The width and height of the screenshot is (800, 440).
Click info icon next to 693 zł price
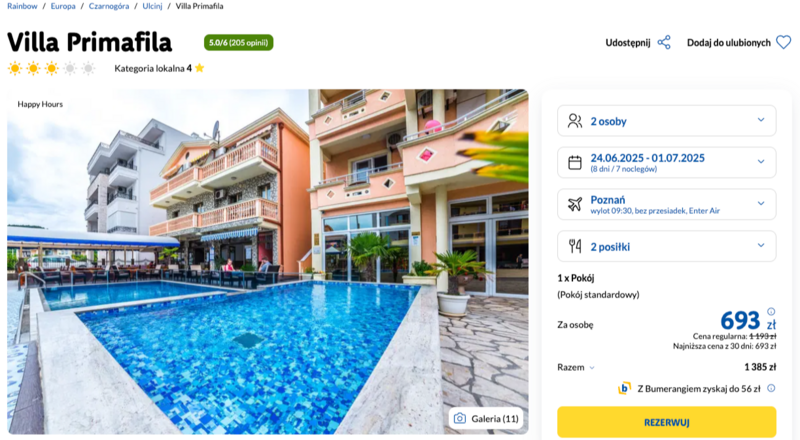(771, 311)
